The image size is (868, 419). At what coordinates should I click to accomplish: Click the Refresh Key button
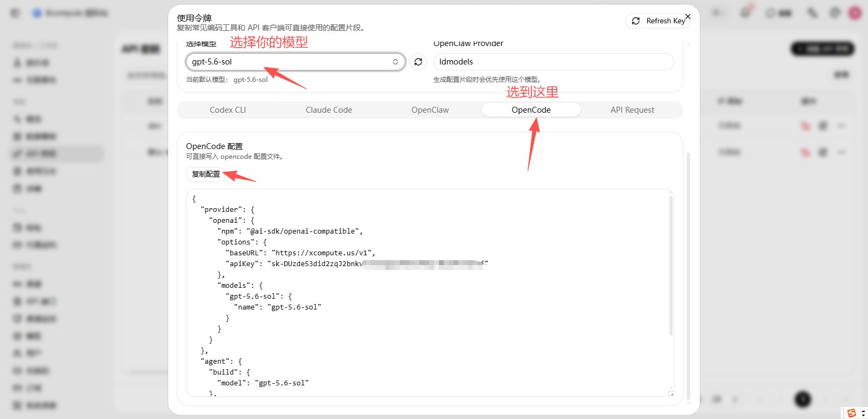point(658,21)
